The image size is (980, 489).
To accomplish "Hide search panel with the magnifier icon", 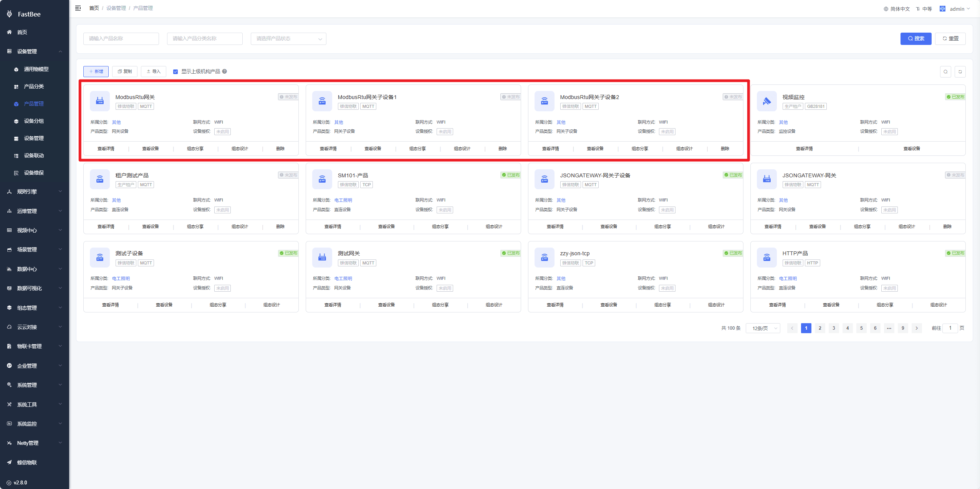I will (x=945, y=72).
